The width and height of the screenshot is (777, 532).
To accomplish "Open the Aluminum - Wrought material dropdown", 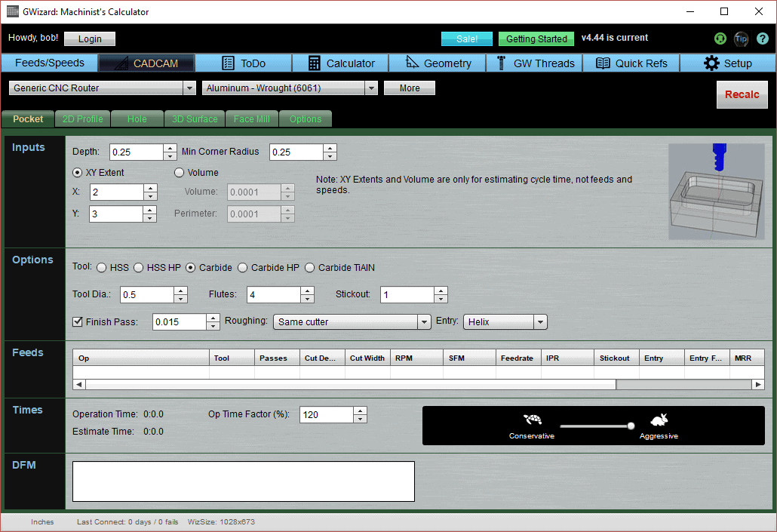I will coord(370,88).
